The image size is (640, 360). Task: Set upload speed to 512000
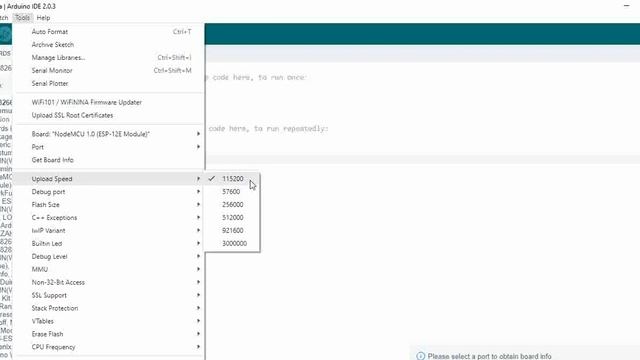[232, 218]
